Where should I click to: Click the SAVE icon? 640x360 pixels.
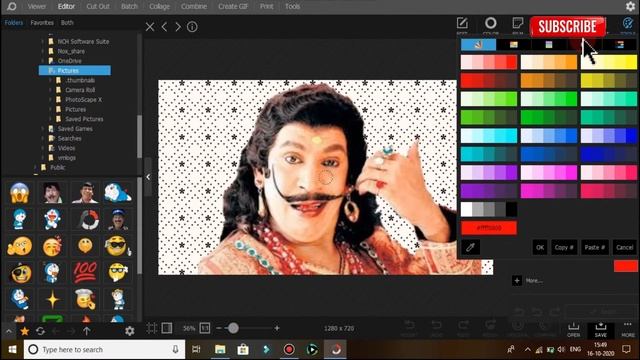[x=600, y=330]
